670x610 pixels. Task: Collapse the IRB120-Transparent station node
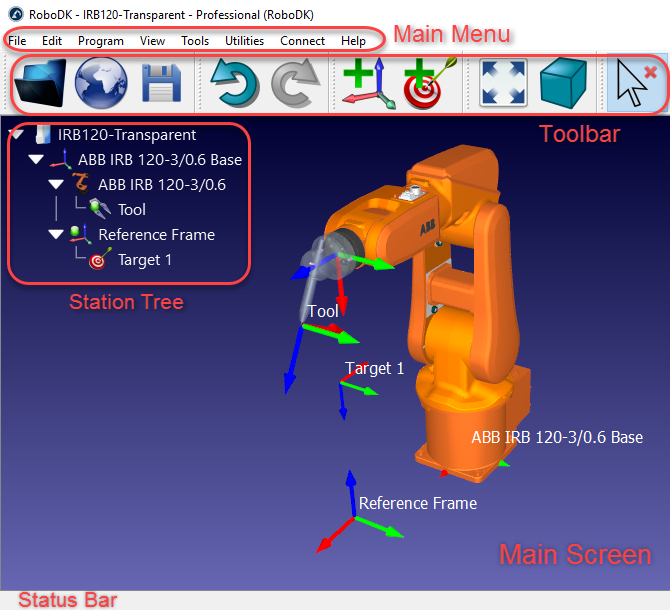click(x=16, y=134)
